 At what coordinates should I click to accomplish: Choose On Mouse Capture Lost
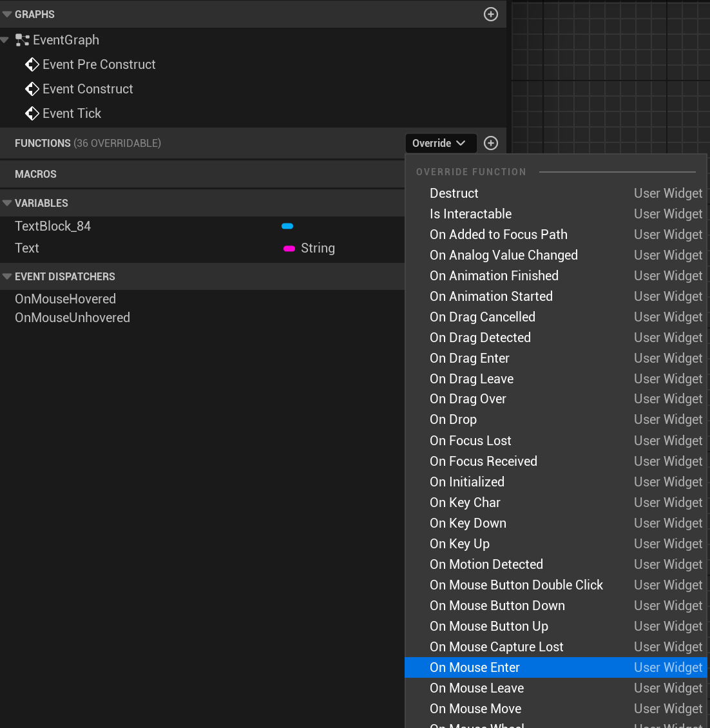click(x=556, y=647)
